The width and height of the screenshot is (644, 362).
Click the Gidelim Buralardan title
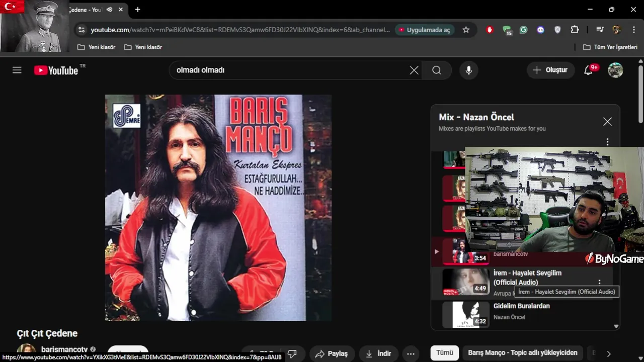pyautogui.click(x=521, y=306)
